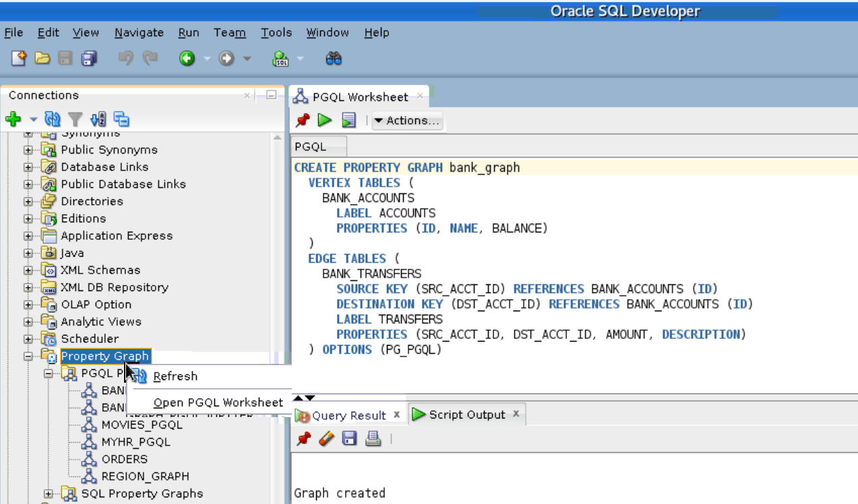Click the filter funnel icon in Connections
This screenshot has height=504, width=858.
click(x=75, y=119)
